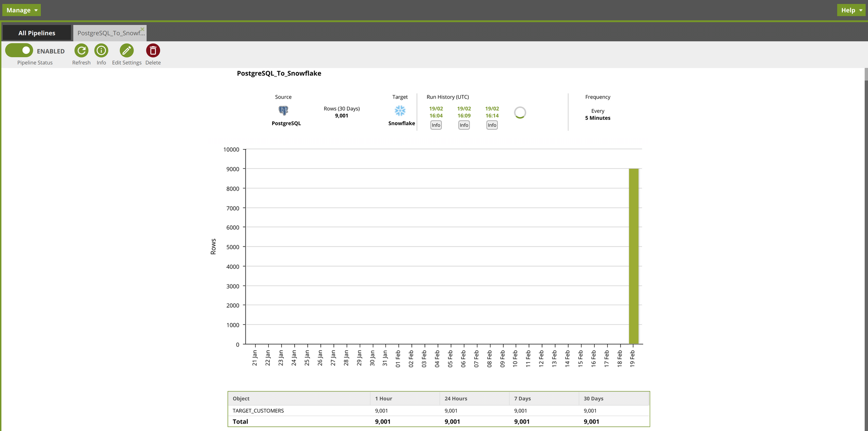The height and width of the screenshot is (431, 868).
Task: View Info for the 16:14 run
Action: pyautogui.click(x=492, y=125)
